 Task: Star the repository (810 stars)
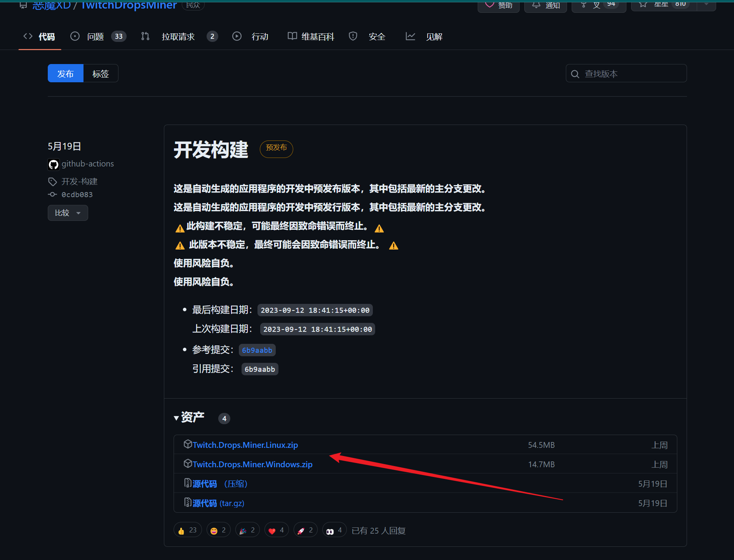tap(663, 5)
